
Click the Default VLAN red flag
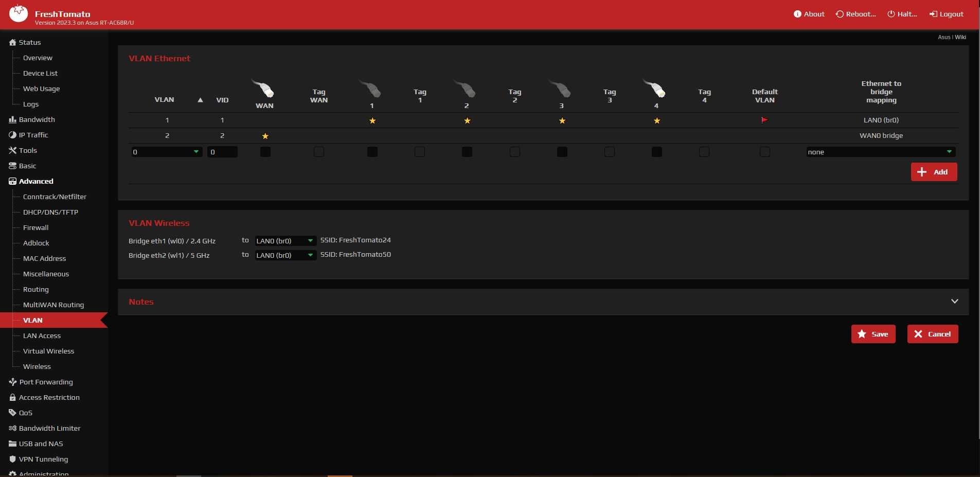click(764, 120)
